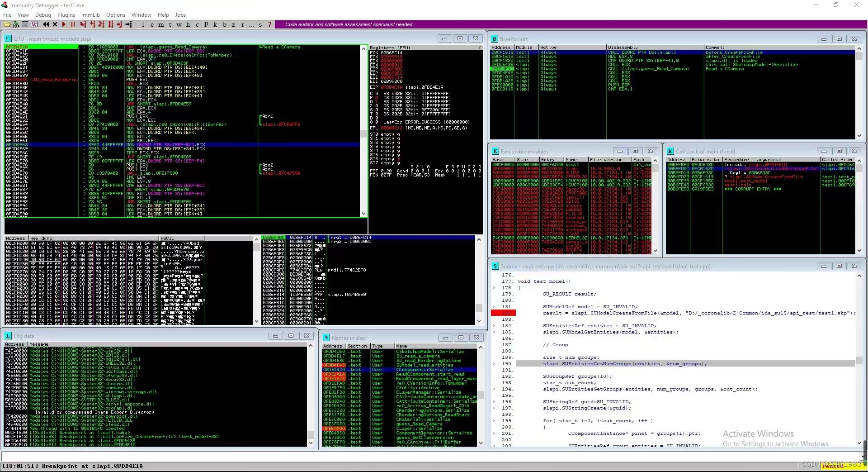The width and height of the screenshot is (868, 472).
Task: Click the purple 'Code auditor' banner link
Action: [x=349, y=24]
